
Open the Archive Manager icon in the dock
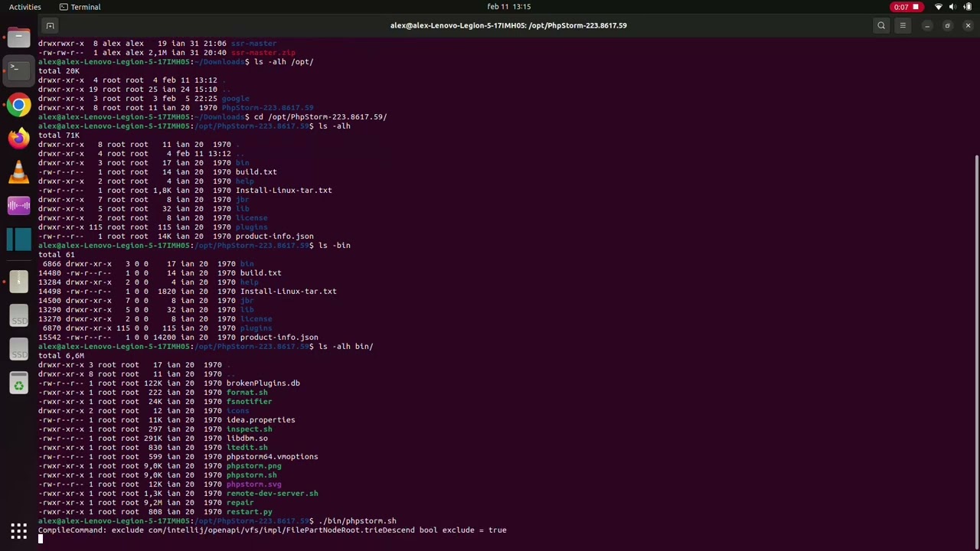18,281
